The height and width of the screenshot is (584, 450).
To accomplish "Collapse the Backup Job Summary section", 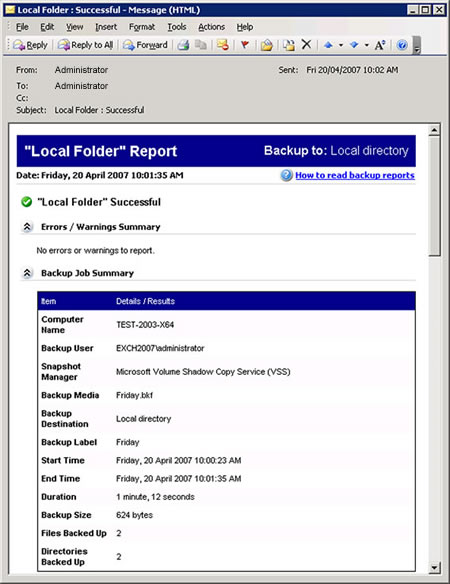I will [x=27, y=273].
